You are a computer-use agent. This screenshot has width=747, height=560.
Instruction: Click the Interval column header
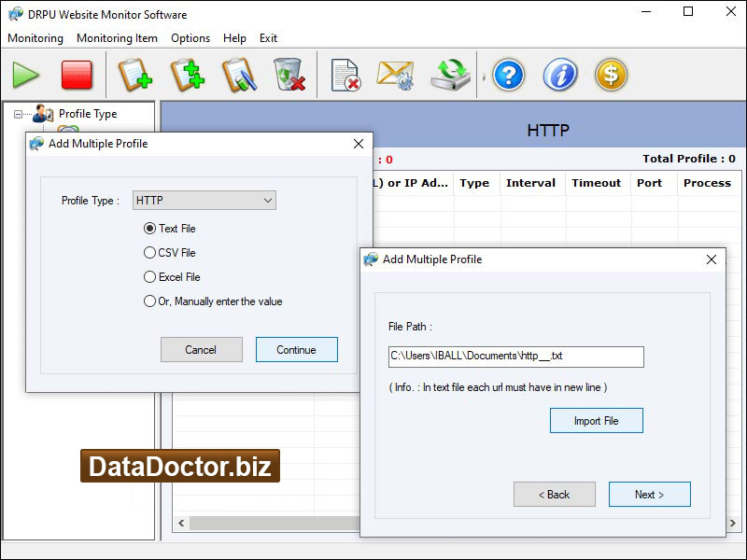530,183
